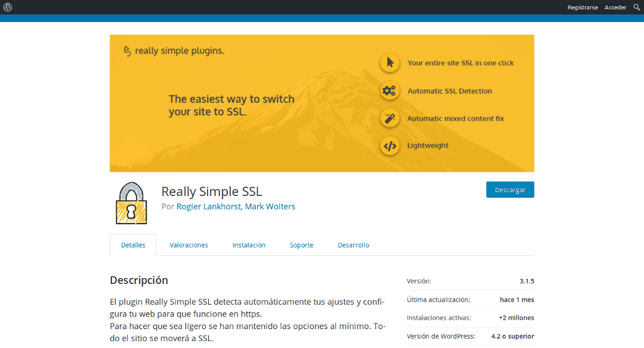Click 'Your entire site SSL in one click' text

[460, 63]
